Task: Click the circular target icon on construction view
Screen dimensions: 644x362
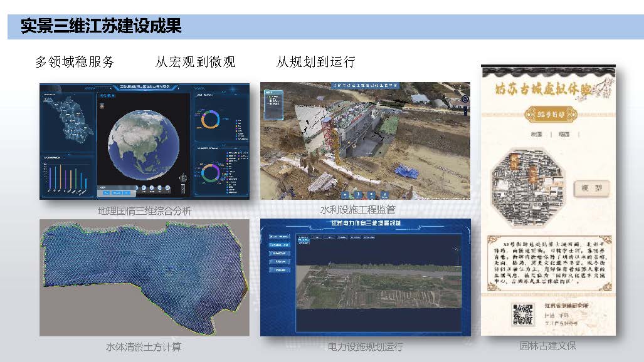Action: pyautogui.click(x=464, y=99)
